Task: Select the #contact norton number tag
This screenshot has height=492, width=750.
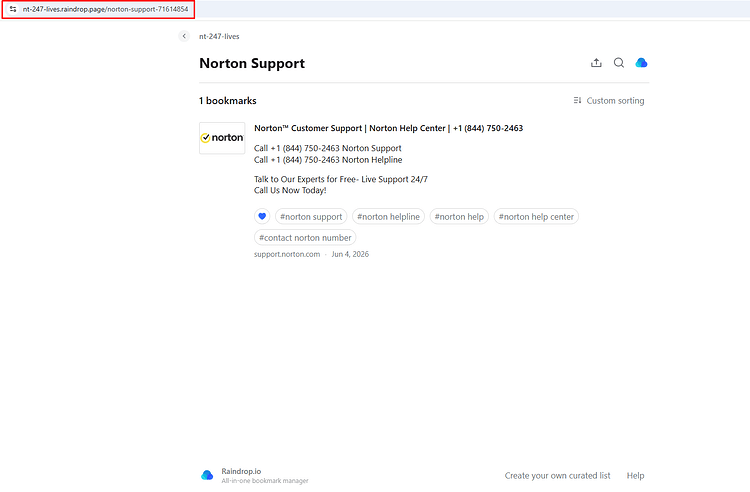Action: pos(305,238)
